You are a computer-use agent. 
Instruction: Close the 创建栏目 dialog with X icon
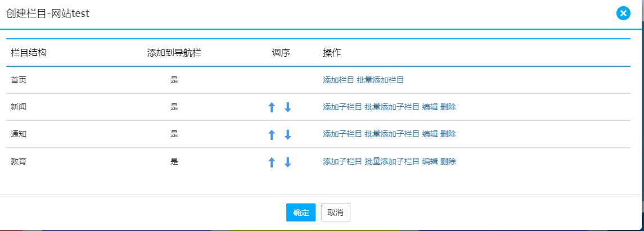click(x=623, y=13)
